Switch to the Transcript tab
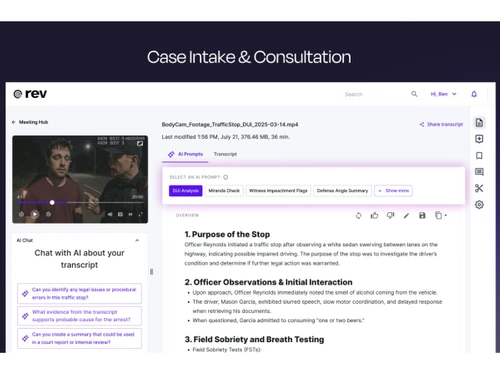Screen dimensions: 500x375 tap(225, 154)
